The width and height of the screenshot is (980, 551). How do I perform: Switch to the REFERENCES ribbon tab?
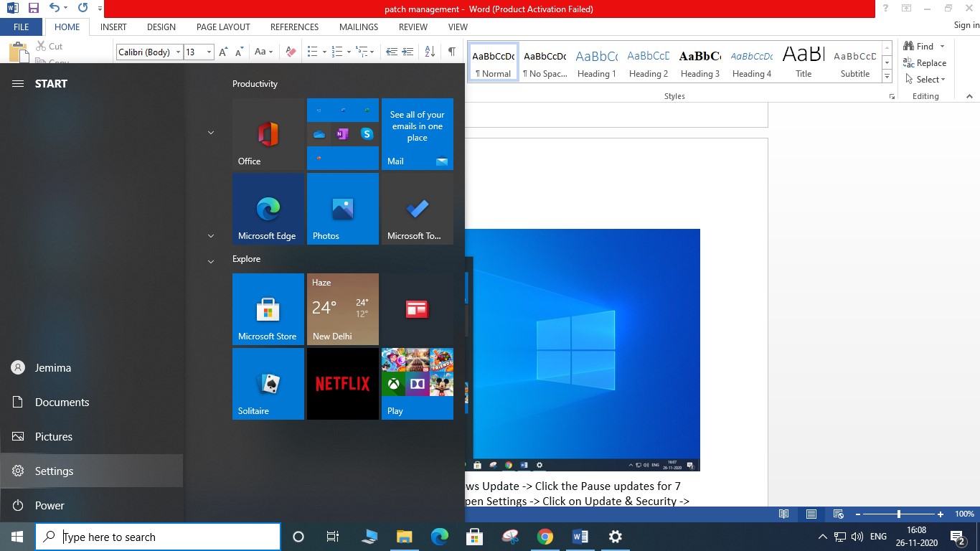[294, 27]
